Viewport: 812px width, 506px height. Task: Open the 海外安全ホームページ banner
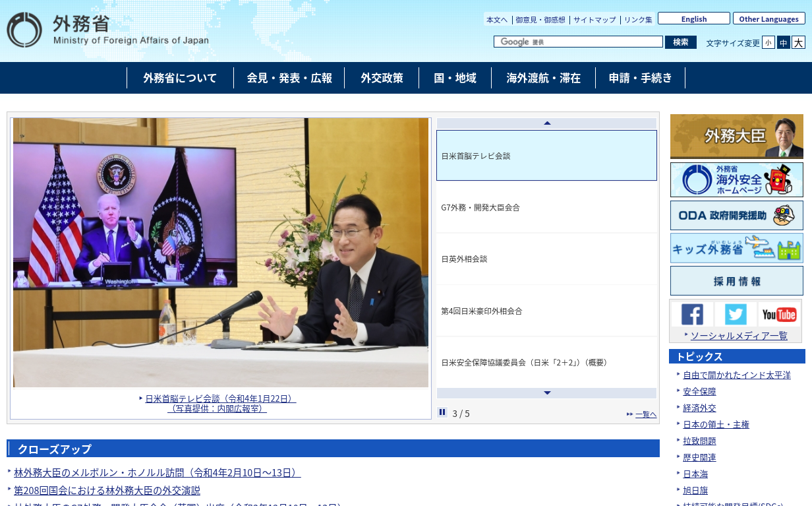(737, 180)
